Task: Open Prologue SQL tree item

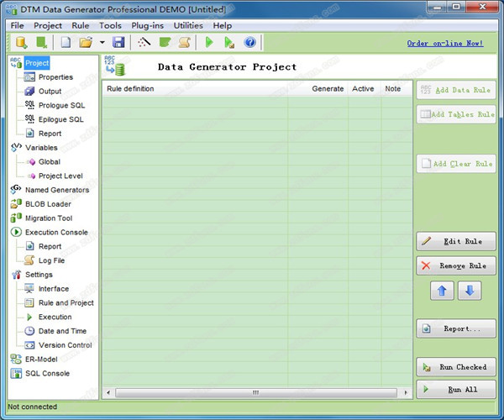Action: point(61,105)
